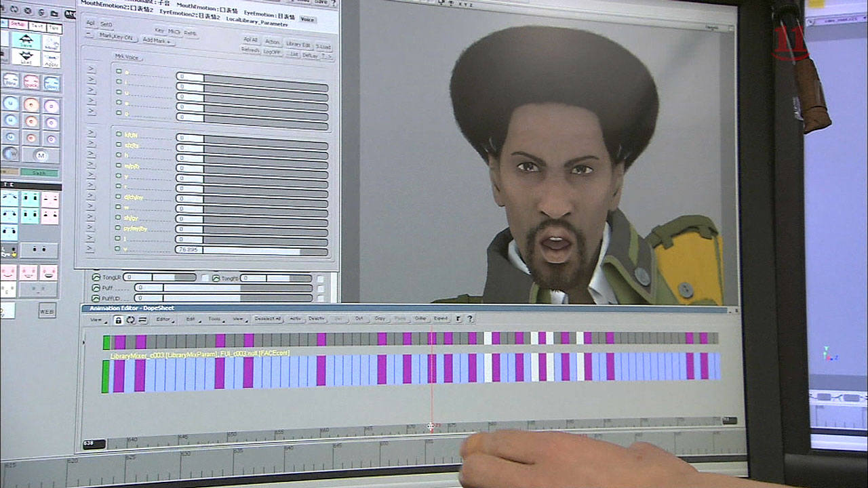Click the green curve icon beside PuffUD
Viewport: 868px width, 488px height.
(96, 298)
